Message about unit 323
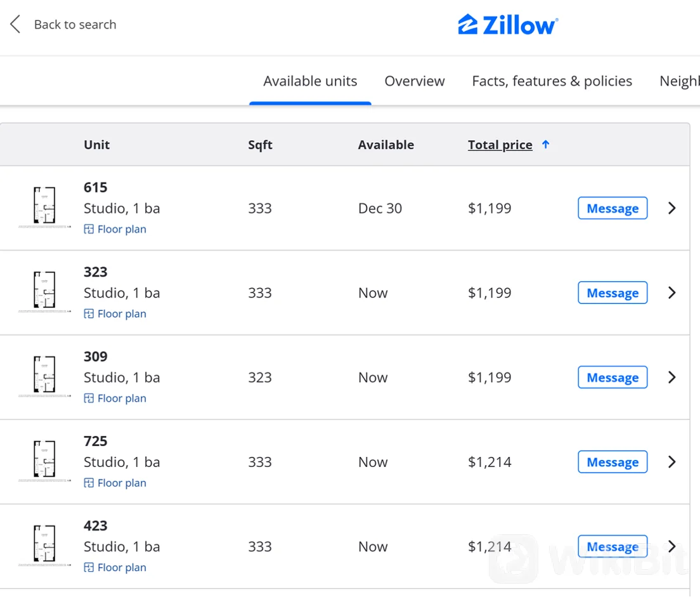700x599 pixels. point(612,293)
